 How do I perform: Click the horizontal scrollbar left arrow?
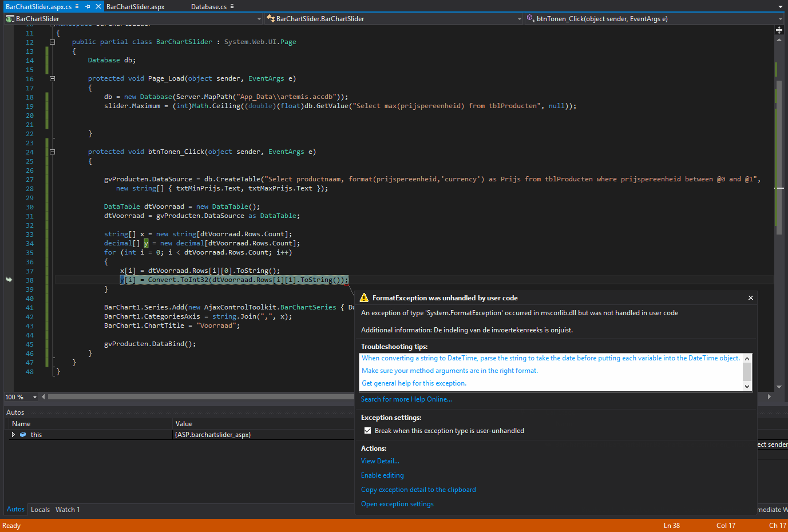[43, 397]
